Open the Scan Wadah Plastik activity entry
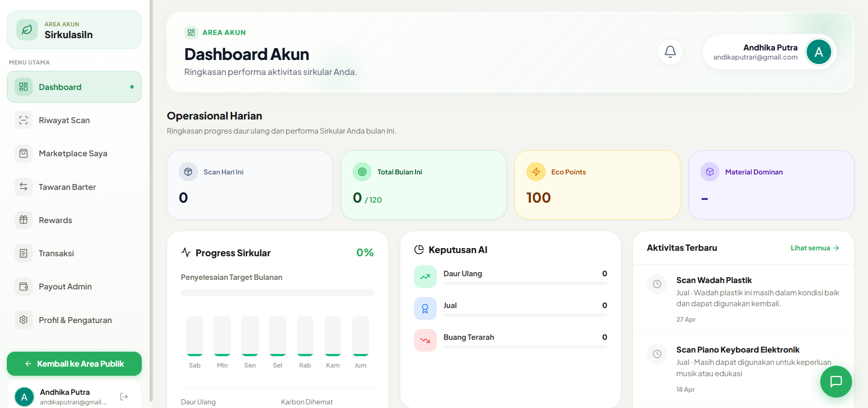The image size is (868, 408). tap(743, 299)
